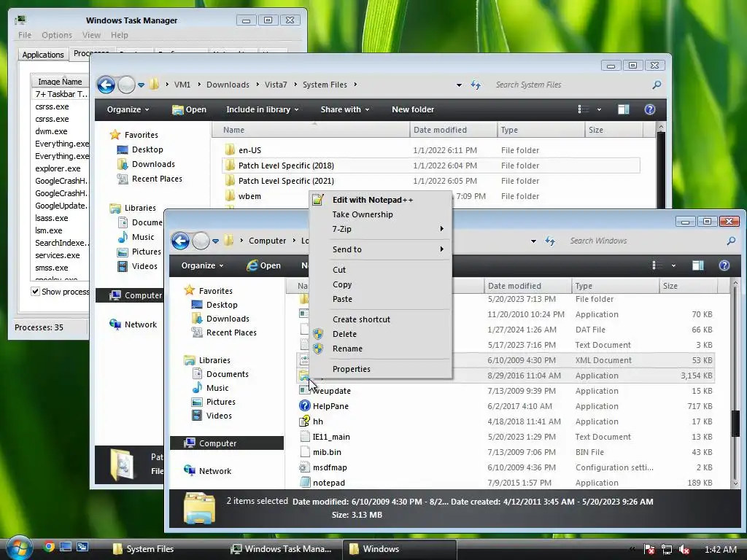Click Switch windows icon in quick launch
This screenshot has height=560, width=747.
point(82,547)
